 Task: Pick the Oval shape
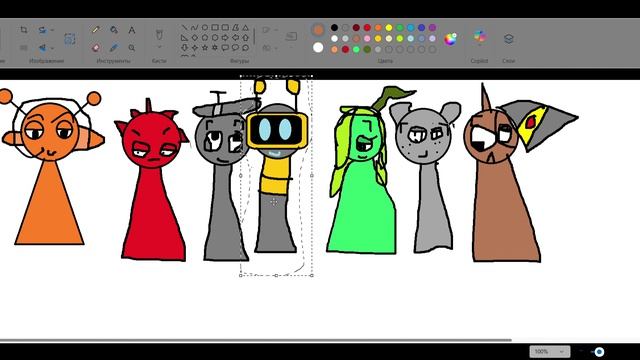click(205, 28)
